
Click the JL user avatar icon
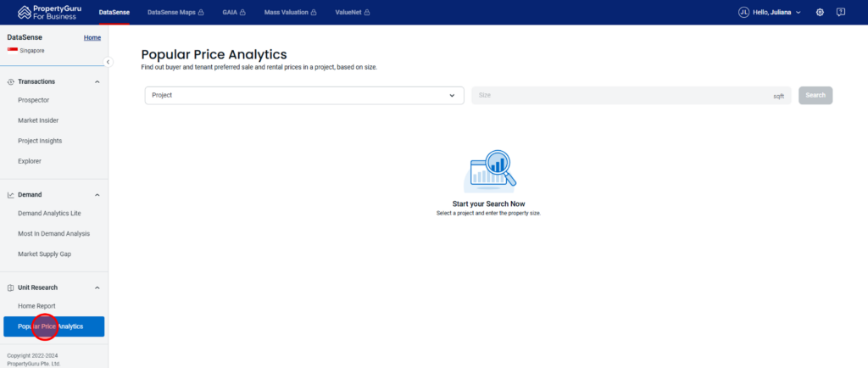[x=743, y=12]
